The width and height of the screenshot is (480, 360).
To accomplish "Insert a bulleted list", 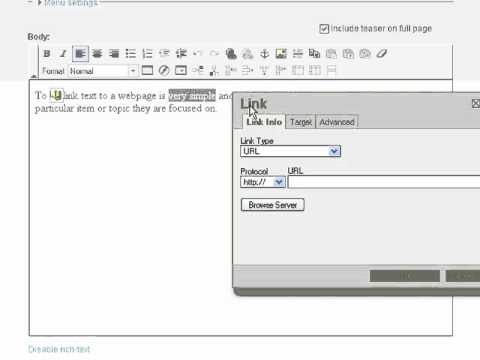I will [131, 54].
